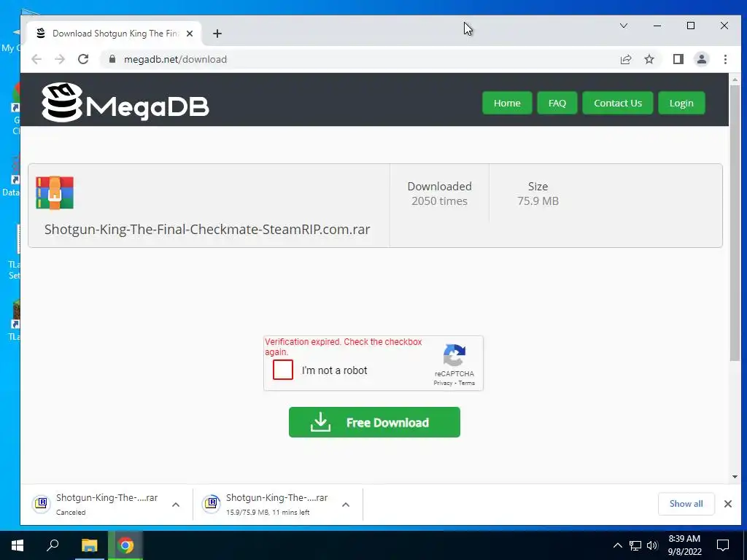
Task: Share this page using the share icon
Action: [x=625, y=59]
